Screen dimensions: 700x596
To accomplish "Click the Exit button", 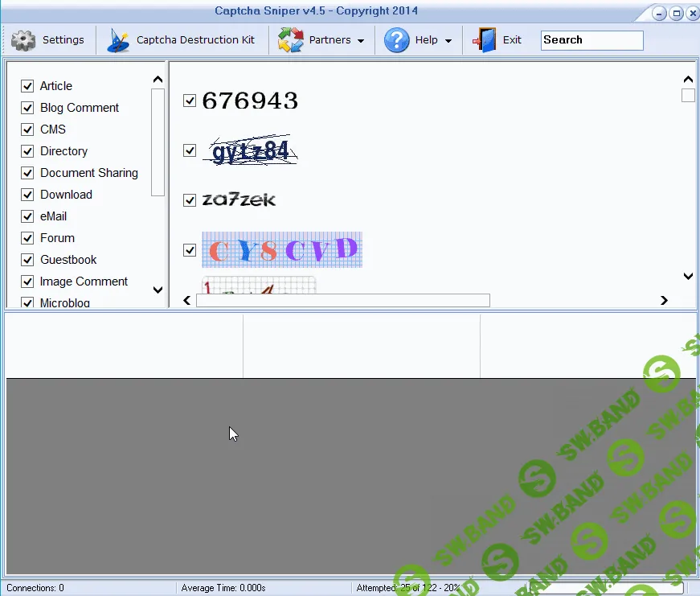I will (511, 39).
